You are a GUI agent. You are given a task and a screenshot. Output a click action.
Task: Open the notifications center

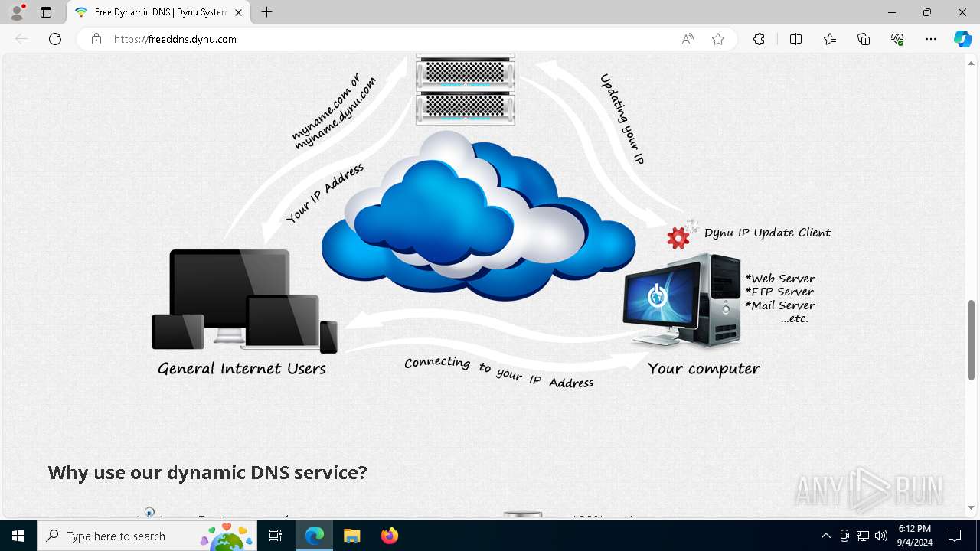(x=955, y=536)
